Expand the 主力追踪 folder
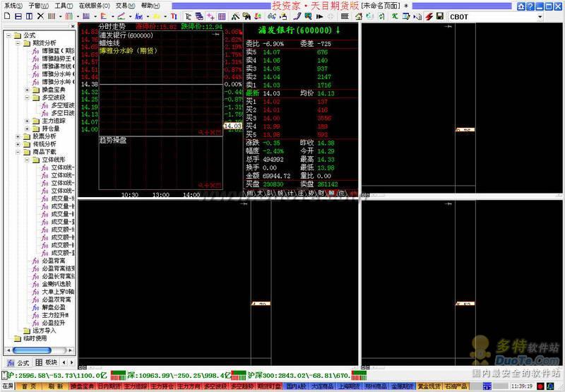The width and height of the screenshot is (565, 392). pos(27,121)
